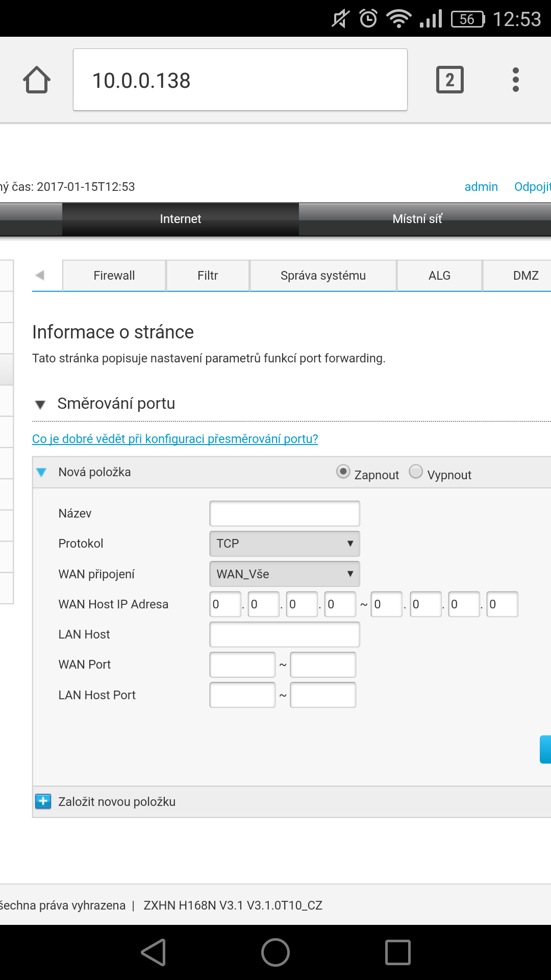
Task: Collapse the Směrování portu section
Action: coord(40,405)
